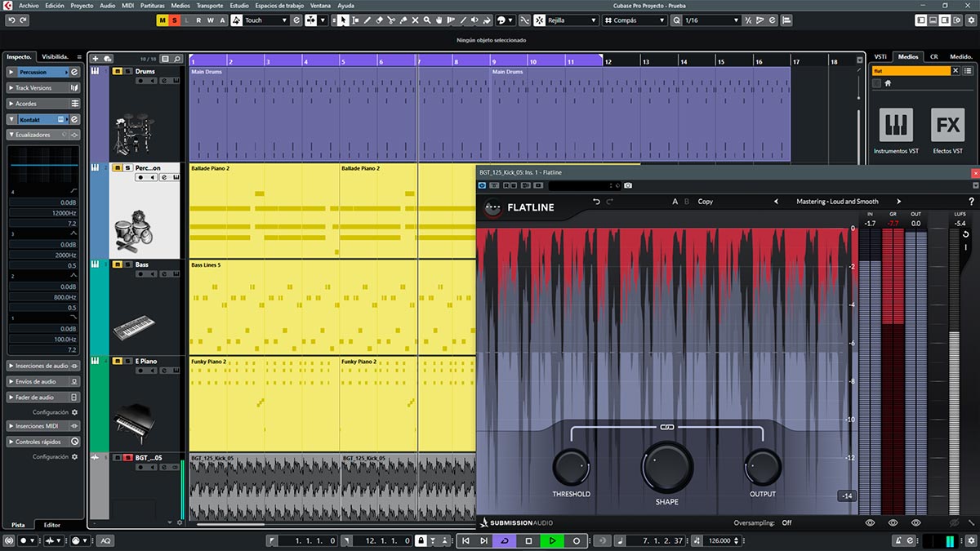
Task: Go to next Flatline preset arrow
Action: tap(899, 202)
